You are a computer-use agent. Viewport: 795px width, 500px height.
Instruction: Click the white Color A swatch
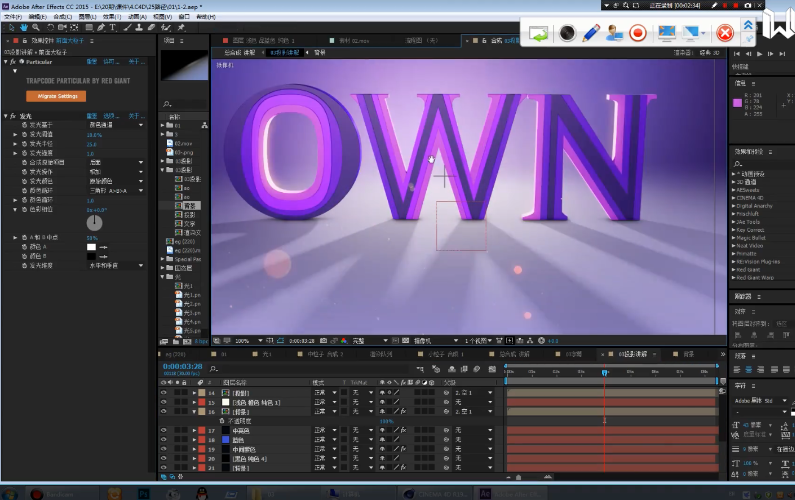(91, 246)
